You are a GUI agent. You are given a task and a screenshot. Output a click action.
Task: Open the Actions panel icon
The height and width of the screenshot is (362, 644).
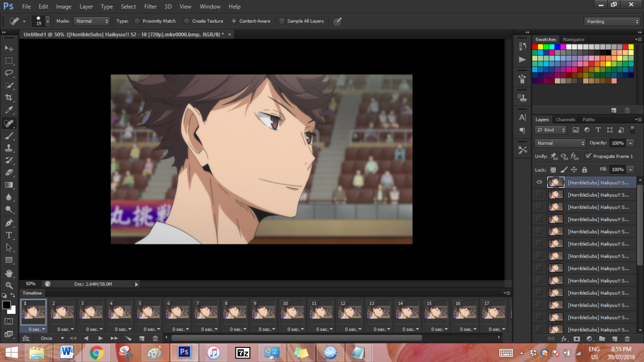click(x=522, y=59)
